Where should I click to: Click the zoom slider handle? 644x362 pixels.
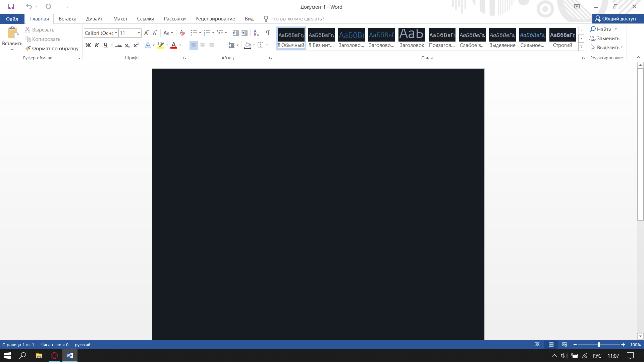[x=599, y=345]
